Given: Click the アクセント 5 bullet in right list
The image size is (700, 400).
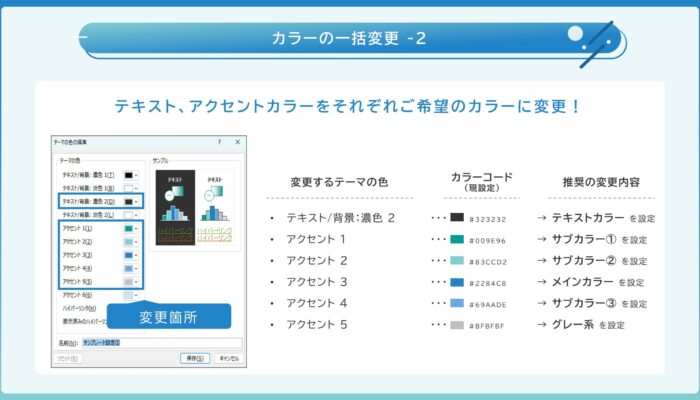Looking at the screenshot, I should point(317,325).
